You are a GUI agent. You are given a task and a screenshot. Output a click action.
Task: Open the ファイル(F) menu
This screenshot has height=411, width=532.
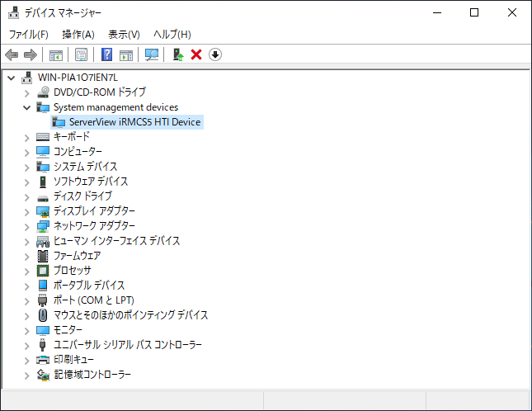[29, 35]
